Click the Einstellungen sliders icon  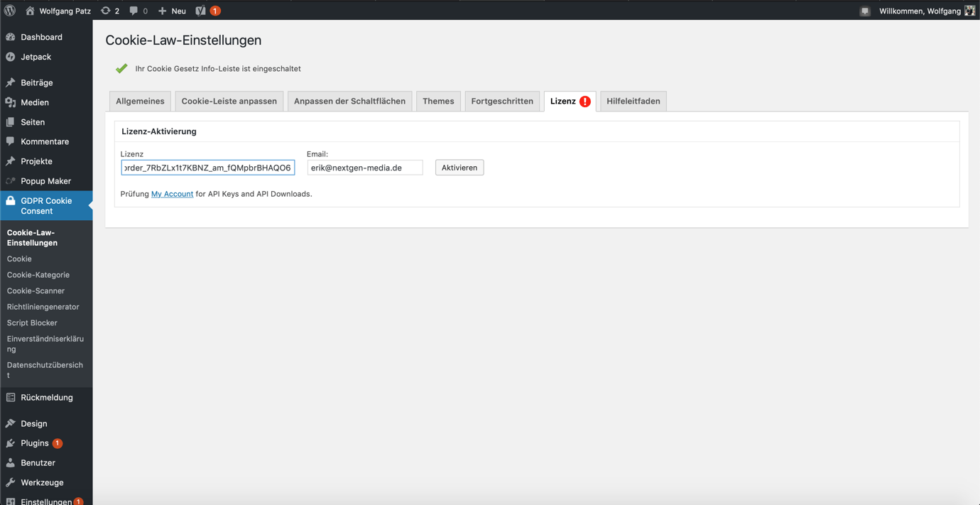(11, 501)
